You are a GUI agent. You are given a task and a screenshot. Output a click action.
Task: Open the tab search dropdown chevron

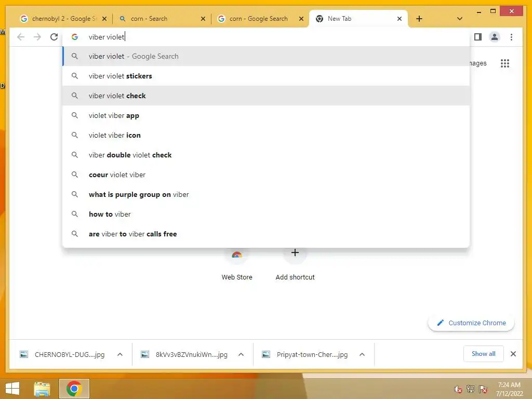459,19
